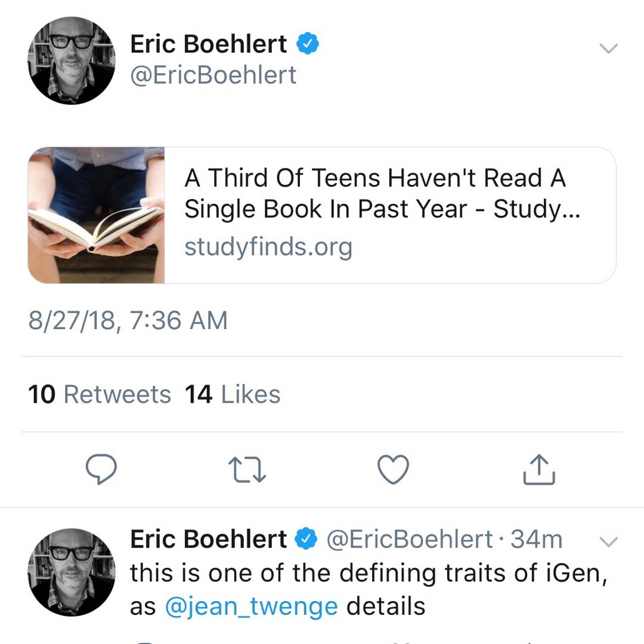Open the share tweet icon
The height and width of the screenshot is (644, 644).
539,469
